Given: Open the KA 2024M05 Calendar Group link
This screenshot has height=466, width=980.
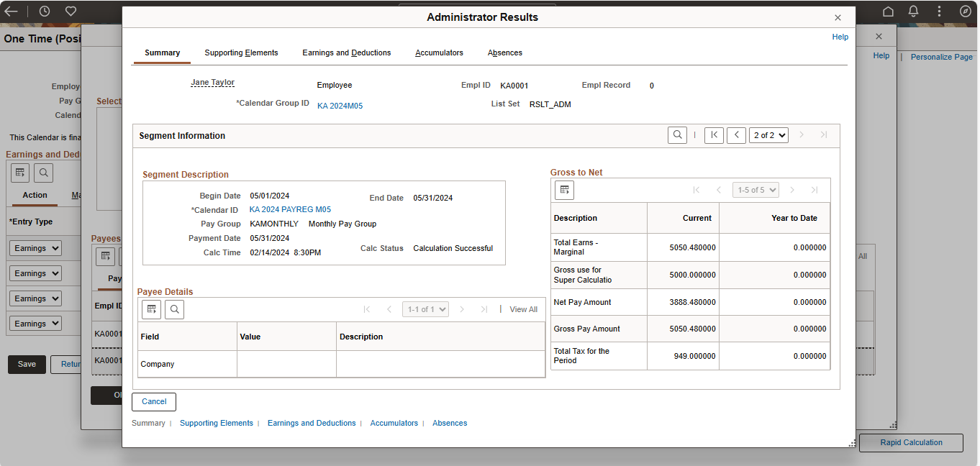Looking at the screenshot, I should 340,104.
